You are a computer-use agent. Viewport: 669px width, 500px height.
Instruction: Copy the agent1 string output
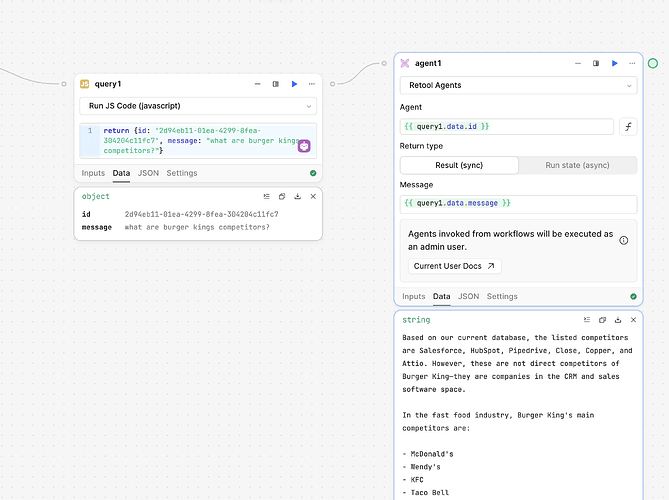click(602, 320)
